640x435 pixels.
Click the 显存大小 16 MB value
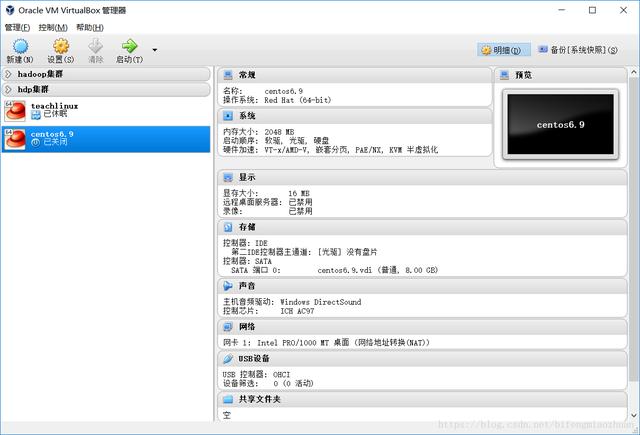[x=299, y=193]
